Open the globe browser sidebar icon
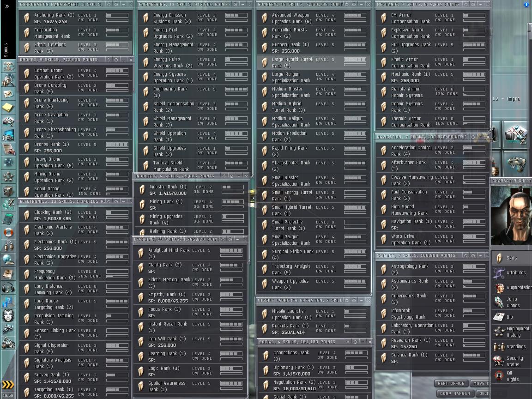Image resolution: width=532 pixels, height=399 pixels. 8,260
